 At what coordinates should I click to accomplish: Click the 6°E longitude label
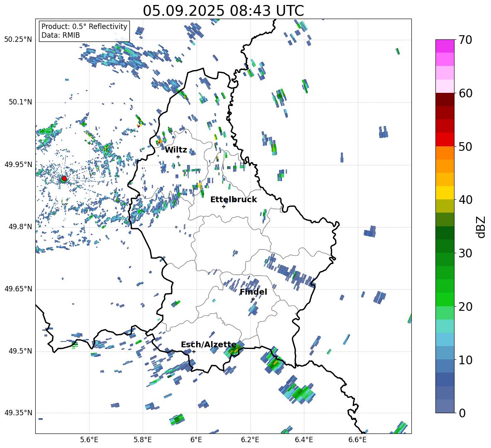[196, 440]
